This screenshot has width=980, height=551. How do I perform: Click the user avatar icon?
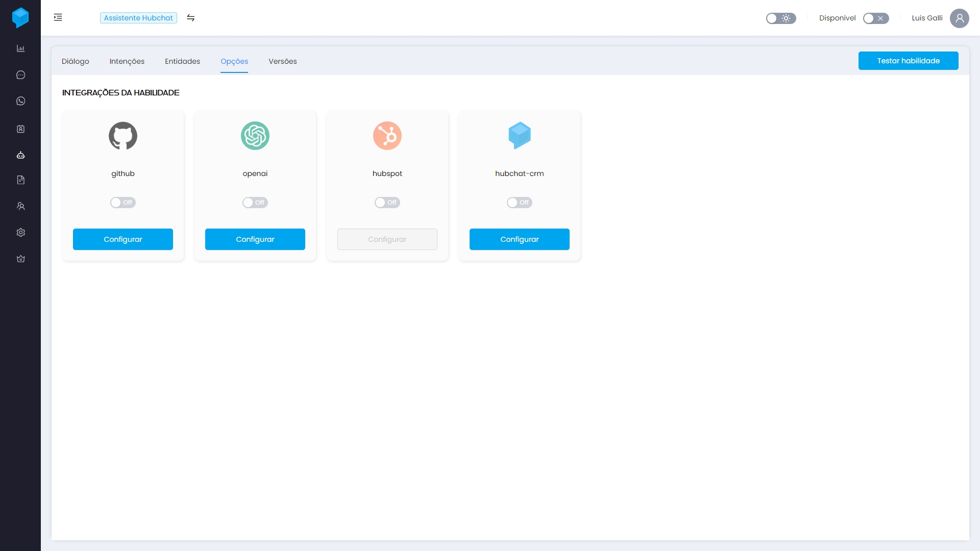coord(960,18)
